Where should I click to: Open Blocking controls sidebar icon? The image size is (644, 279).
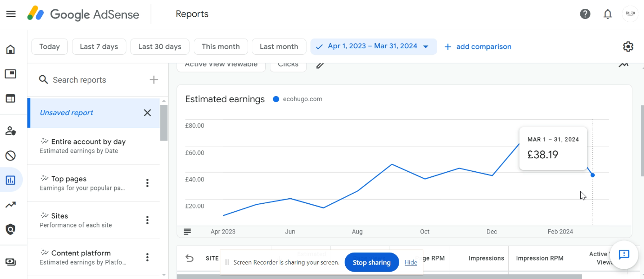point(10,156)
